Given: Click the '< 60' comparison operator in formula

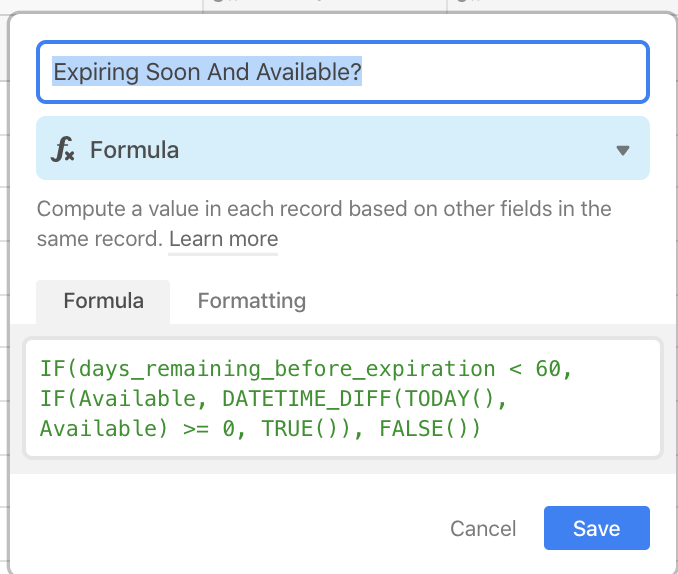Looking at the screenshot, I should click(534, 369).
